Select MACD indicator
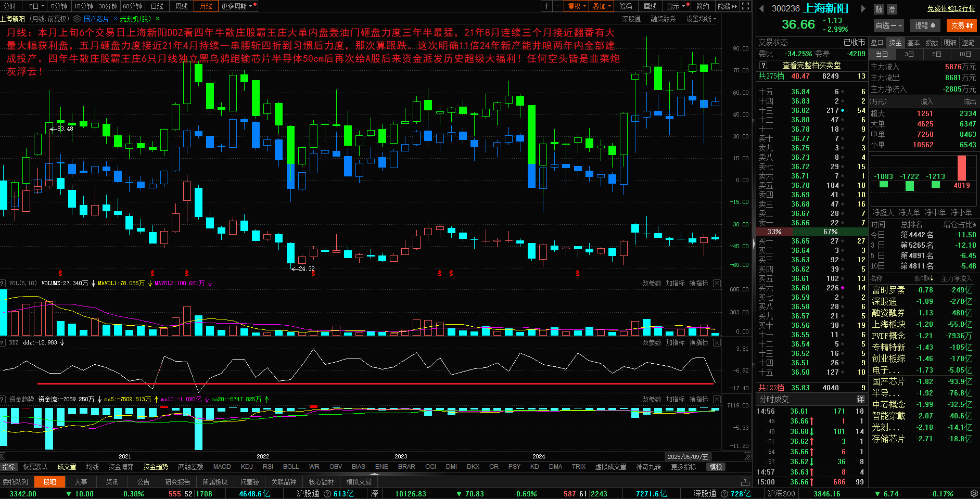The image size is (980, 499). click(222, 467)
